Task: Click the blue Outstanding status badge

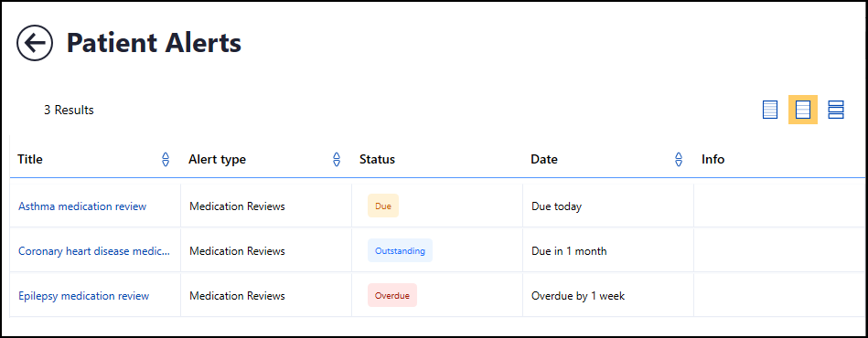Action: coord(400,250)
